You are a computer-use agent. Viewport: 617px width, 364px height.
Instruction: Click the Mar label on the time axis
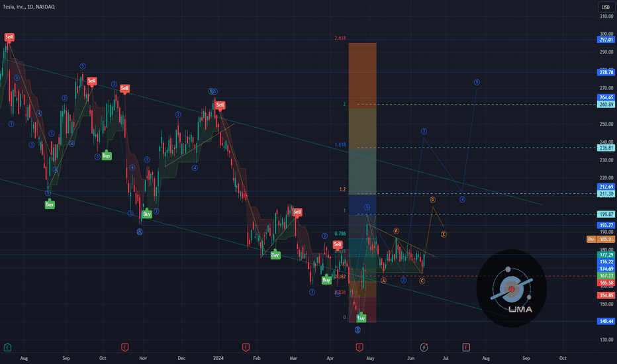[x=293, y=358]
